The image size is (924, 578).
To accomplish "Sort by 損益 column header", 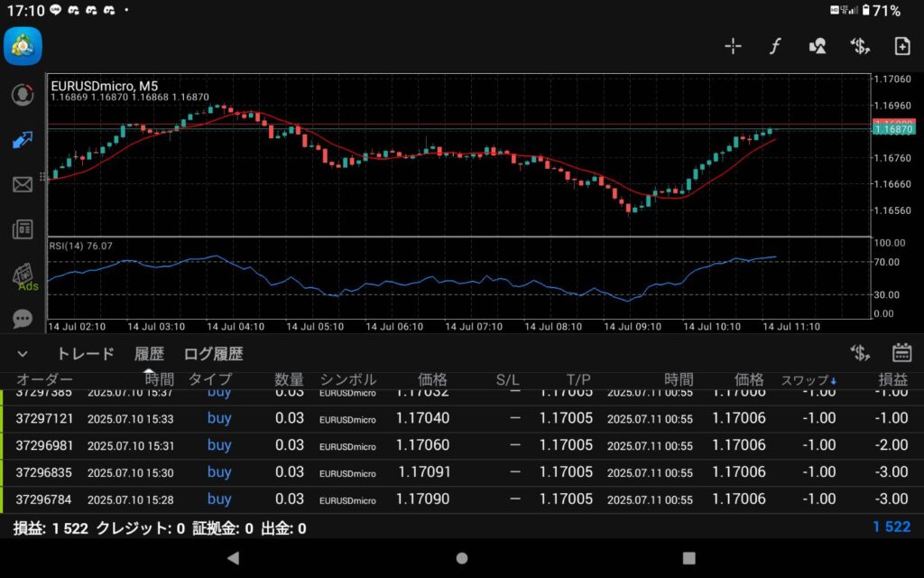I will [x=893, y=380].
